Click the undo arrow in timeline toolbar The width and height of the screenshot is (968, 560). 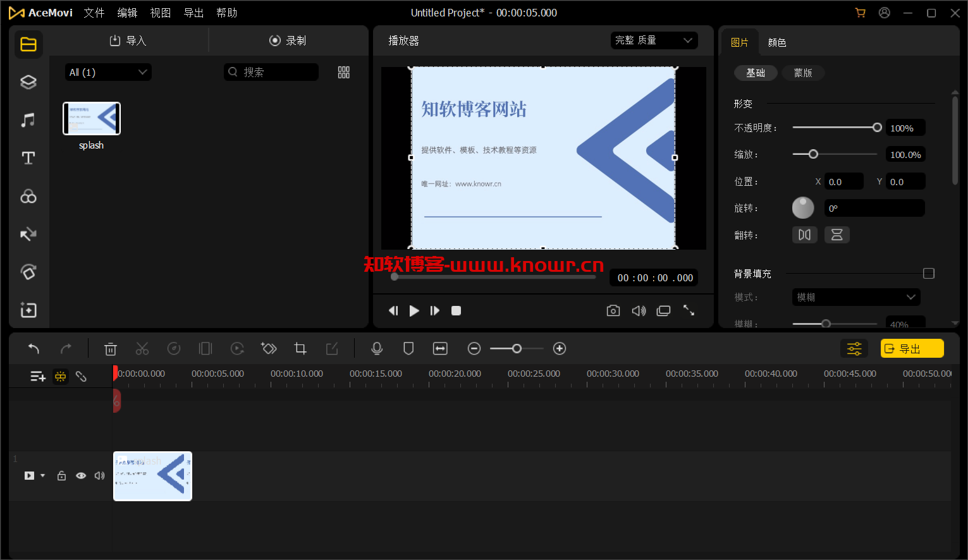click(x=34, y=348)
